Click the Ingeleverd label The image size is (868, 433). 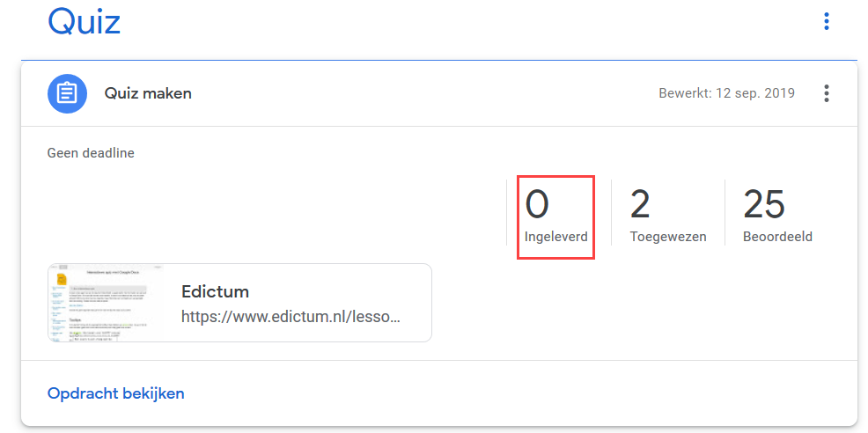(555, 237)
